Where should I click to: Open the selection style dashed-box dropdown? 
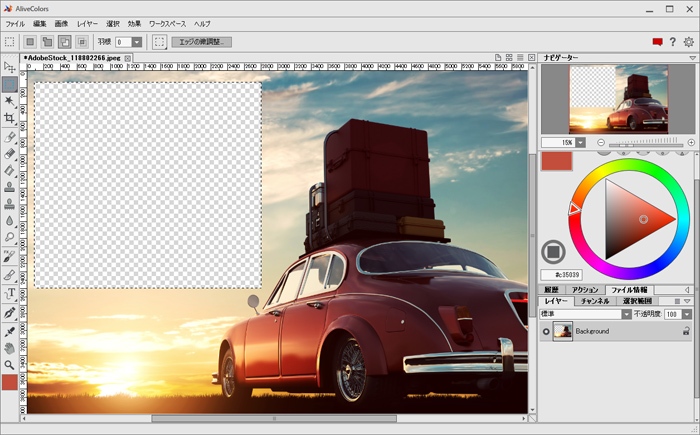pyautogui.click(x=159, y=42)
